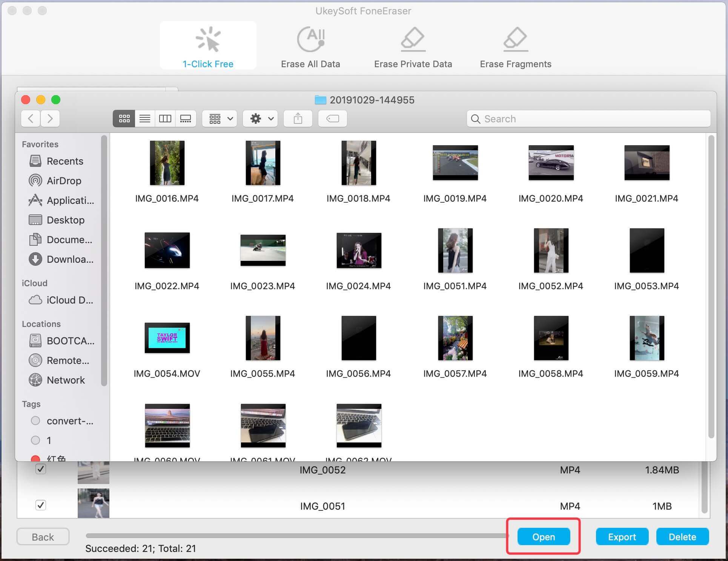Image resolution: width=728 pixels, height=561 pixels.
Task: Select the column browser view icon
Action: [x=165, y=118]
